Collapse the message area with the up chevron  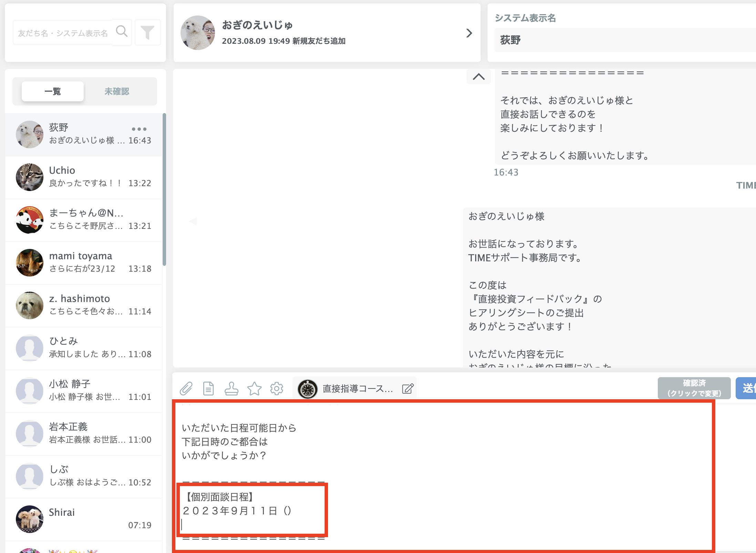tap(478, 77)
